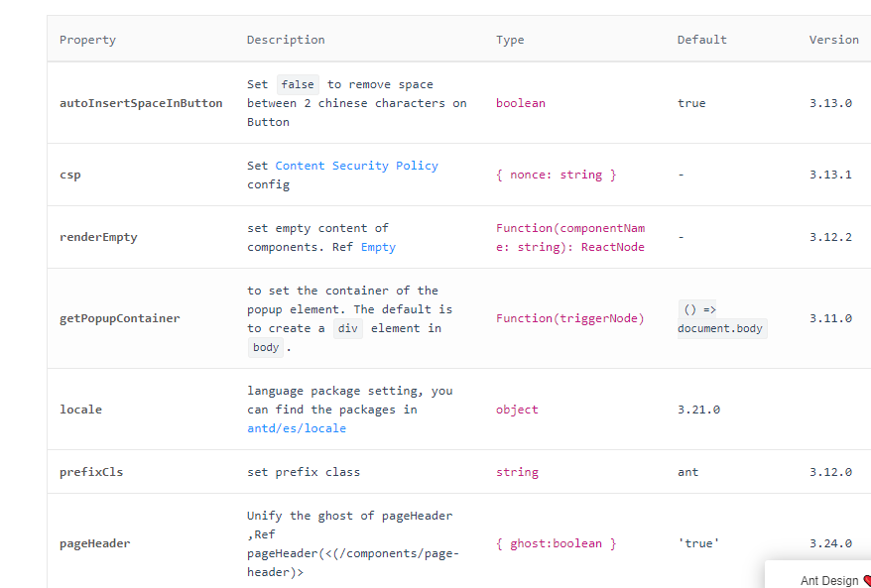
Task: Click the body code snippet in getPopupContainer row
Action: [265, 347]
